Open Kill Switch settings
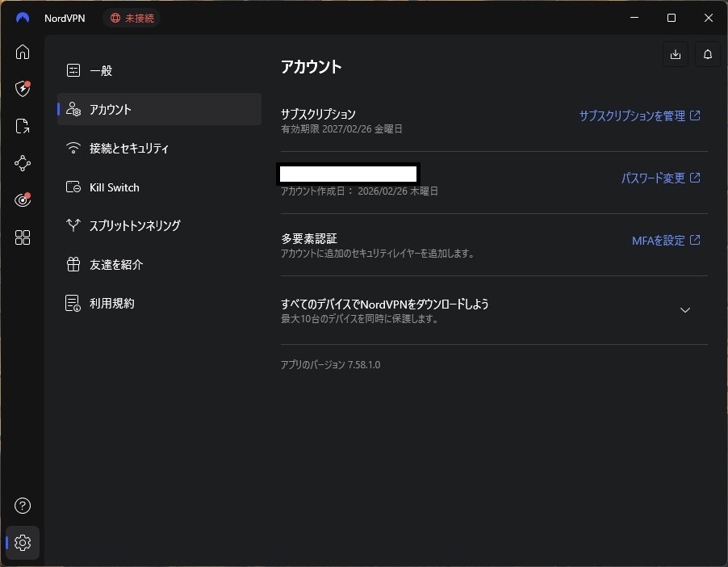 click(x=114, y=187)
